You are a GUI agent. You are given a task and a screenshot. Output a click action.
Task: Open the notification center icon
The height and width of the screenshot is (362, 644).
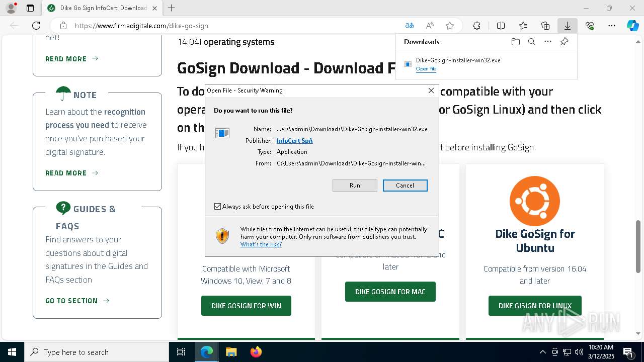click(x=628, y=352)
